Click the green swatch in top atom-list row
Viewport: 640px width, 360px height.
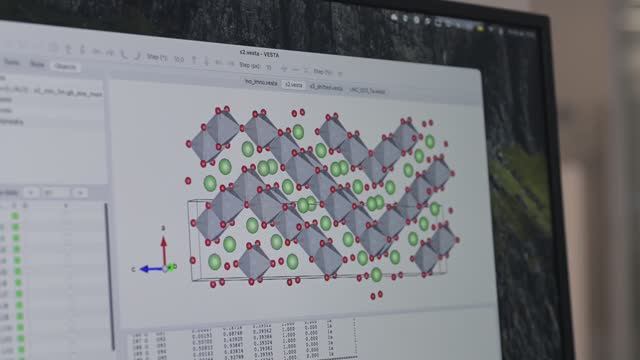(15, 216)
